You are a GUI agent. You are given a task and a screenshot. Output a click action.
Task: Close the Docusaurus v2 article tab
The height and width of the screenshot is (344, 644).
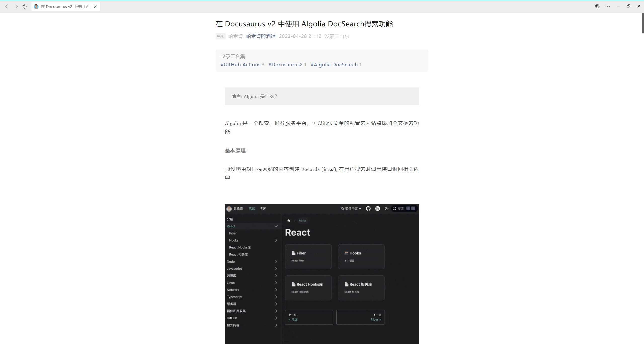coord(95,7)
